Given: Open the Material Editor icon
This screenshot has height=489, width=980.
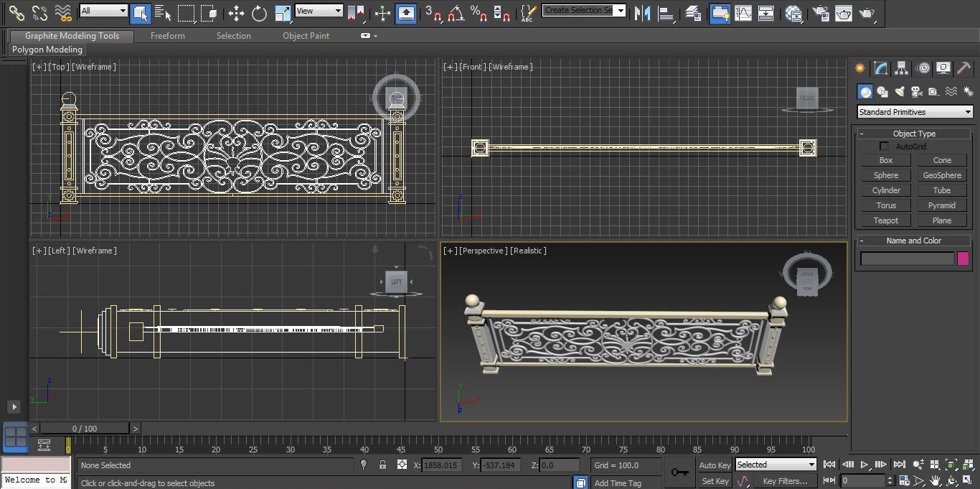Looking at the screenshot, I should pos(793,12).
